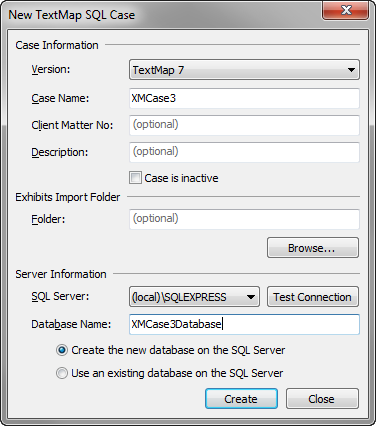Click the SQL Server: label
Screen dimensions: 376x426
pos(60,296)
